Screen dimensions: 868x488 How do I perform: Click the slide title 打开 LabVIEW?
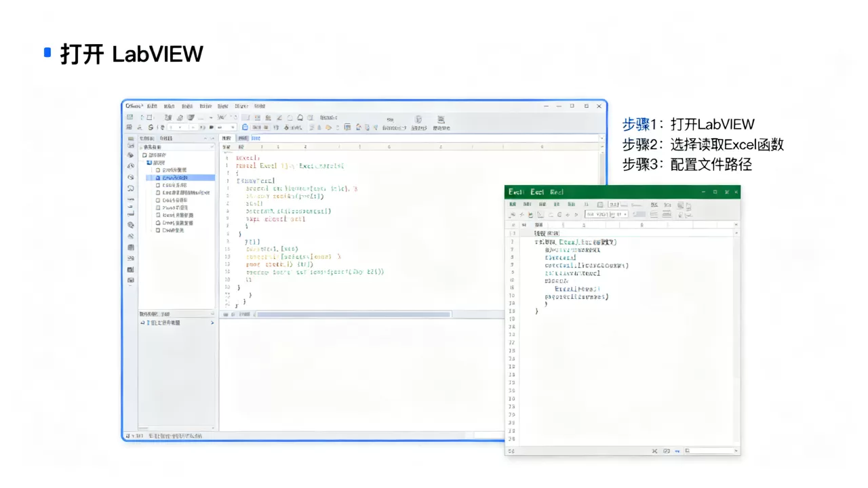pyautogui.click(x=132, y=54)
